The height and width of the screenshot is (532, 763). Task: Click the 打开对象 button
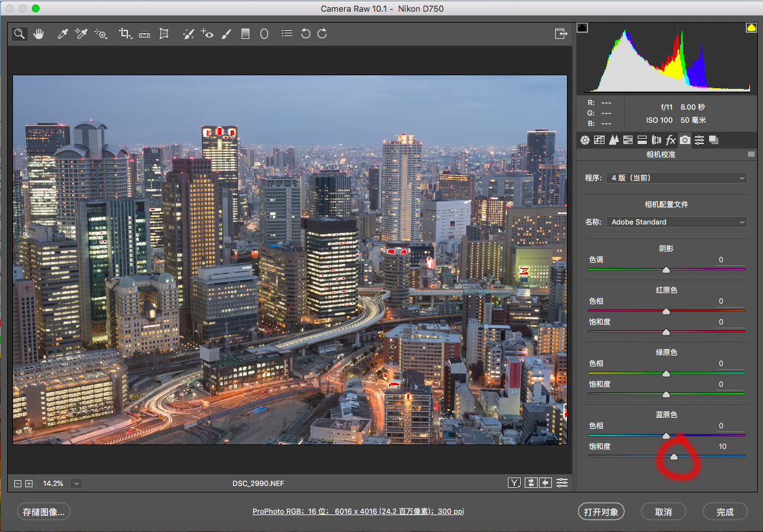pos(601,512)
